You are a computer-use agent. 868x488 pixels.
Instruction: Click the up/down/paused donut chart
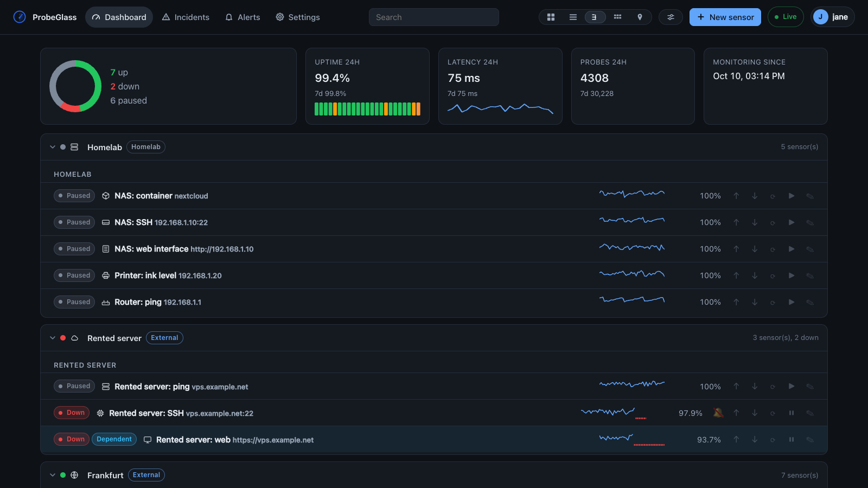click(75, 86)
